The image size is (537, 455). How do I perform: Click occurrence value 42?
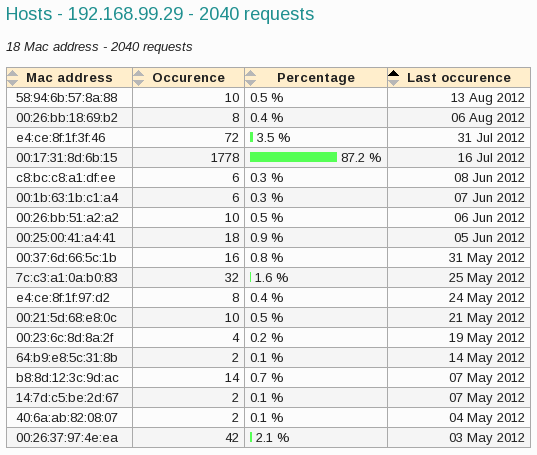(x=232, y=438)
